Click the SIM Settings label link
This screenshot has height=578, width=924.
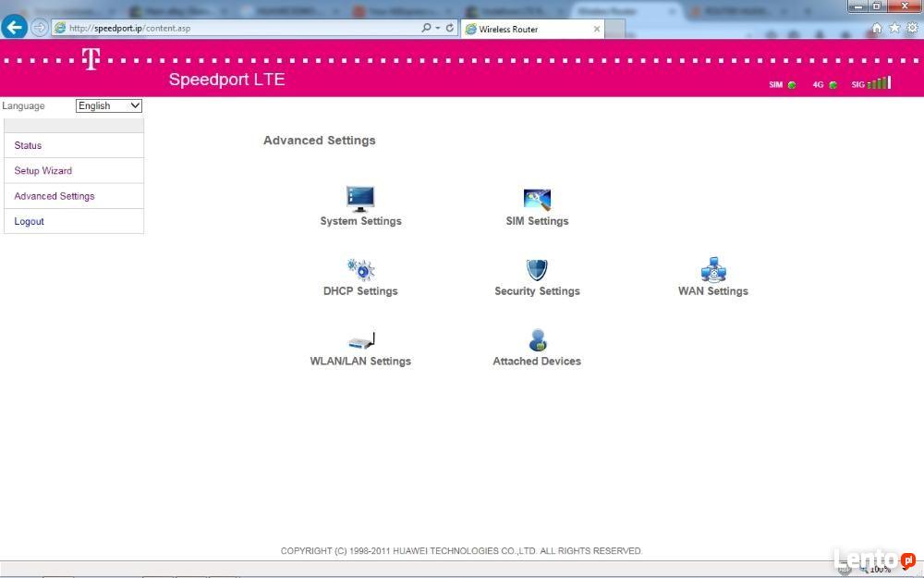tap(537, 221)
